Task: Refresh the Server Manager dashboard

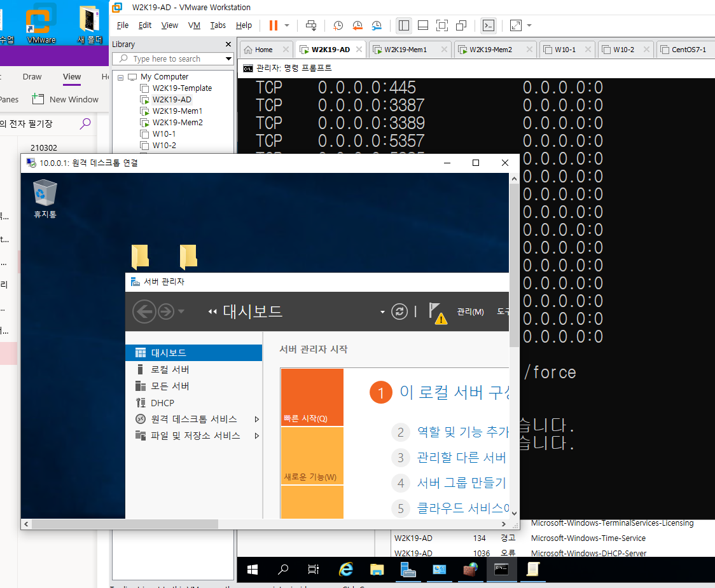Action: 399,311
